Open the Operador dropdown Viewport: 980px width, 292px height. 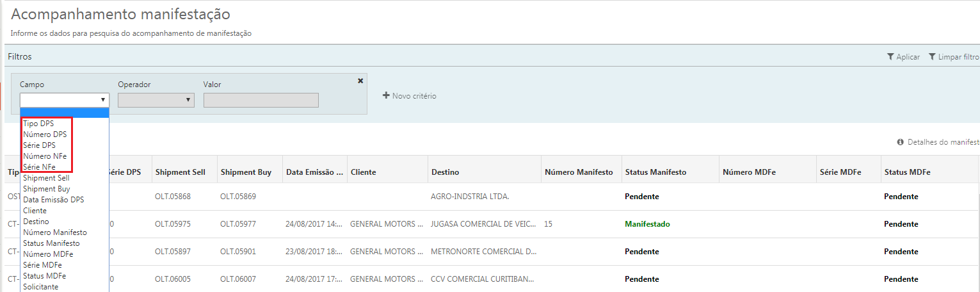156,100
